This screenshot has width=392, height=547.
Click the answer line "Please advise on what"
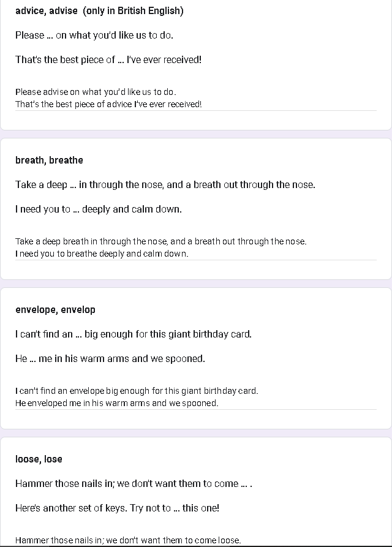(96, 92)
